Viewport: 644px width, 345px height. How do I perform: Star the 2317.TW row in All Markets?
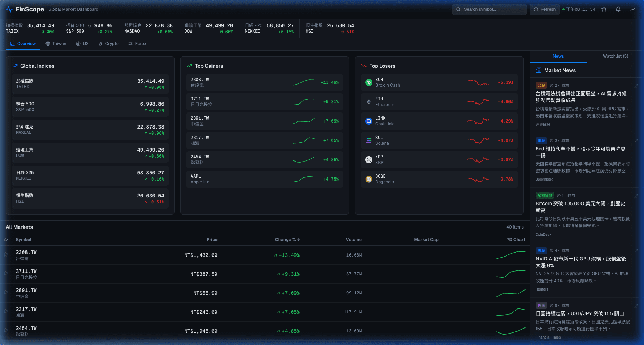coord(6,311)
